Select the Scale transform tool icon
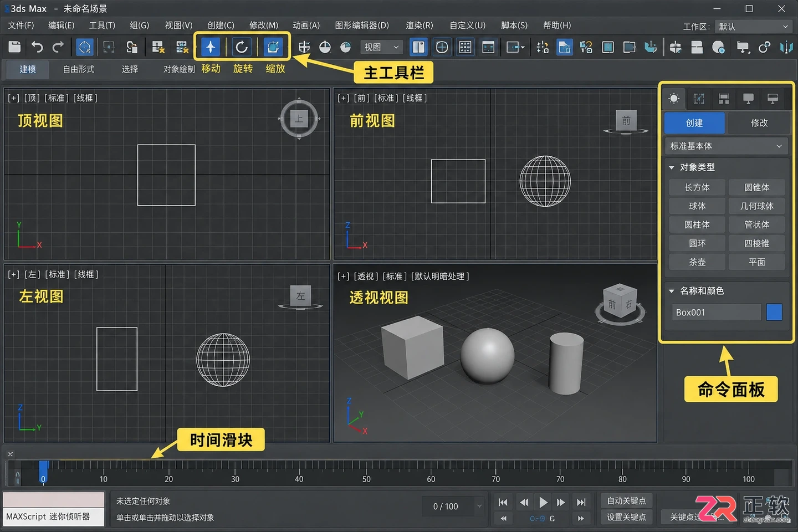Viewport: 798px width, 532px height. coord(273,47)
